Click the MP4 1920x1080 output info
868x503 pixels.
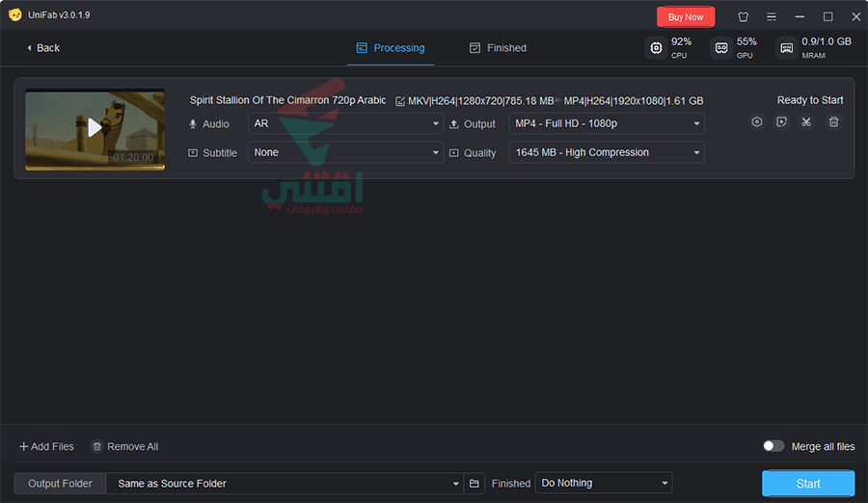(634, 101)
